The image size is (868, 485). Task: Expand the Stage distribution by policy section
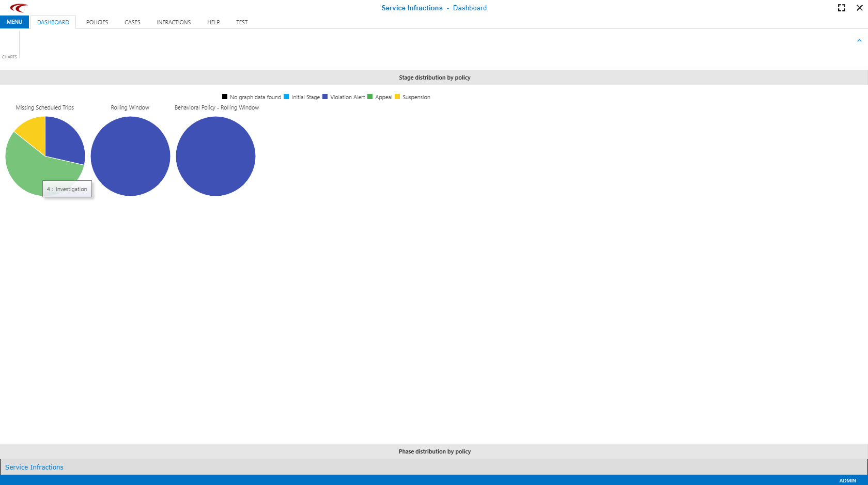pyautogui.click(x=434, y=77)
